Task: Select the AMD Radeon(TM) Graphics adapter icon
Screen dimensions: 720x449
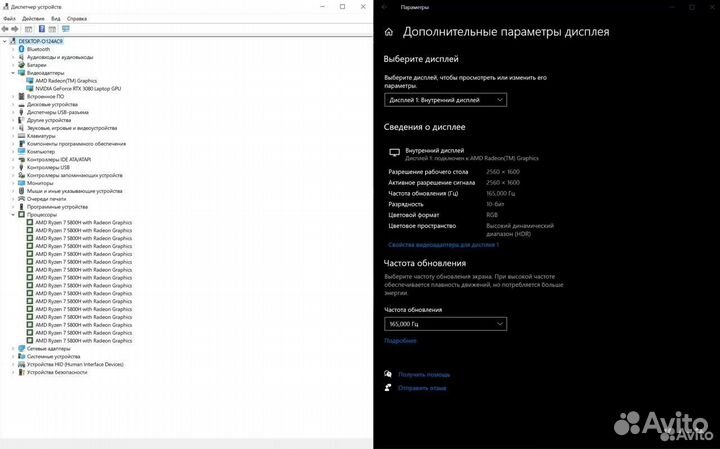Action: 30,81
